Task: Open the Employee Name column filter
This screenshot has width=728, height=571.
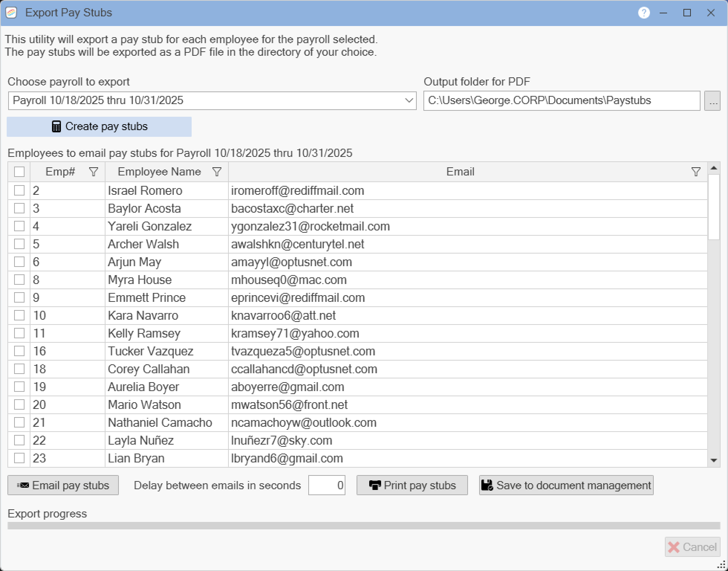Action: (x=217, y=172)
